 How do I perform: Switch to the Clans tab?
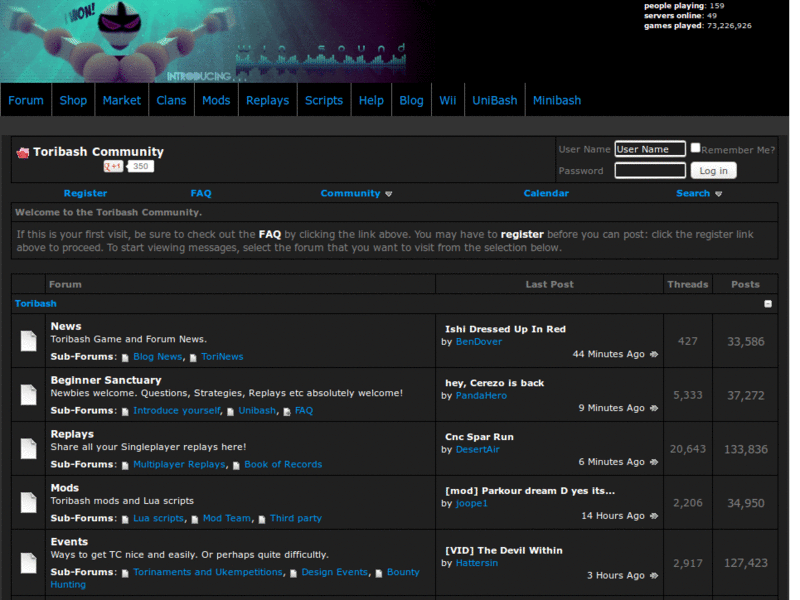click(171, 100)
